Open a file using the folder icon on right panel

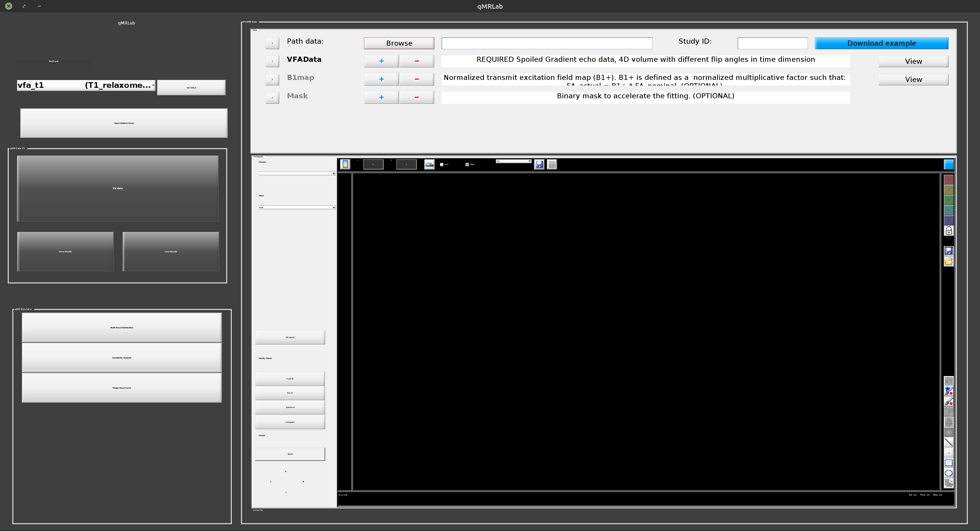pos(948,261)
